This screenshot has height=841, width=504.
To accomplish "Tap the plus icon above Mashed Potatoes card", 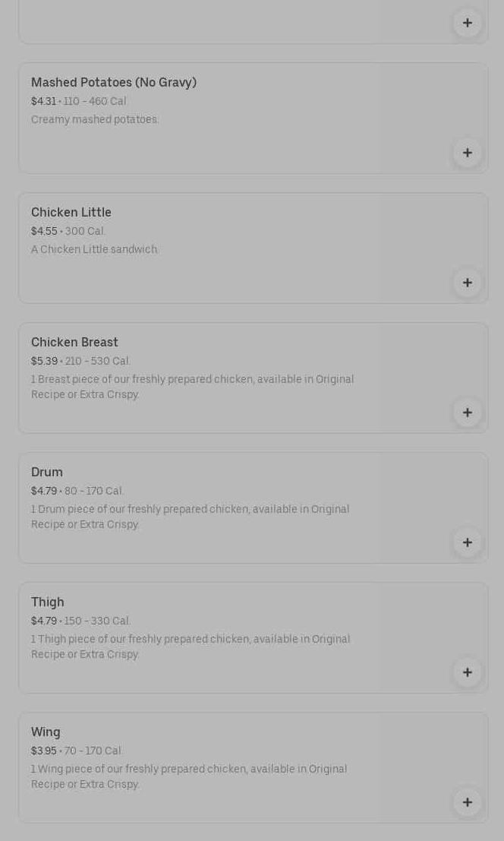I will [x=467, y=23].
